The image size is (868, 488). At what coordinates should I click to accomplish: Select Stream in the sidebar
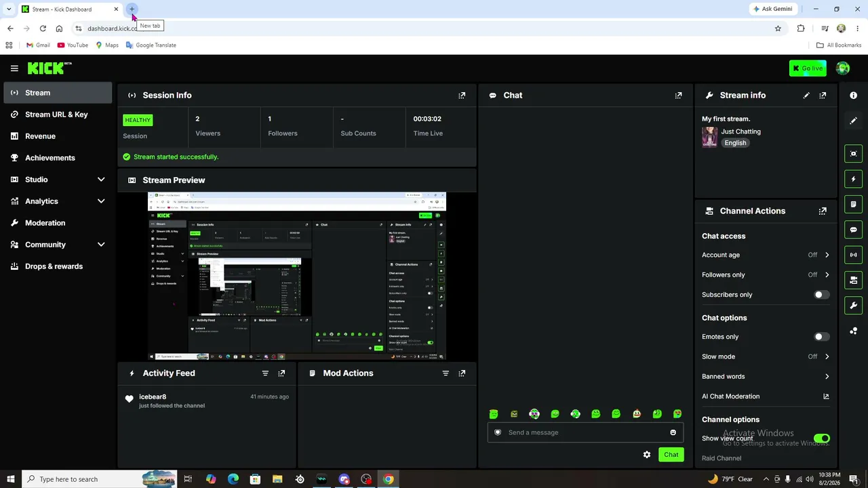point(58,93)
